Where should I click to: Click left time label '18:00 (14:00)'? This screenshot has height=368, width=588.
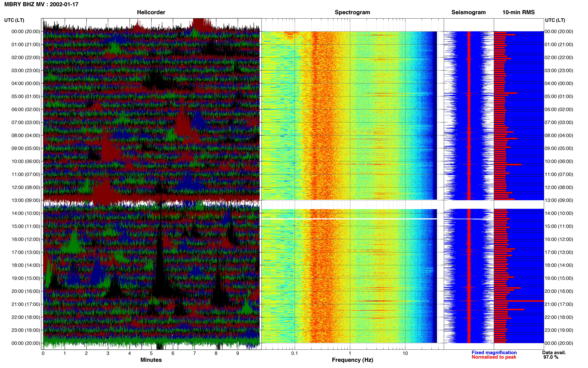[x=26, y=265]
